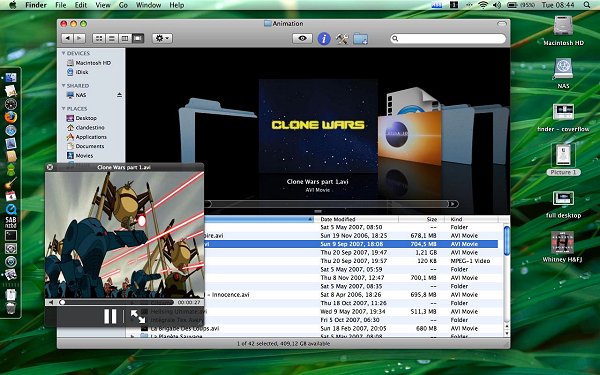Reverse sort order using Name column arrow
This screenshot has width=600, height=375.
310,219
